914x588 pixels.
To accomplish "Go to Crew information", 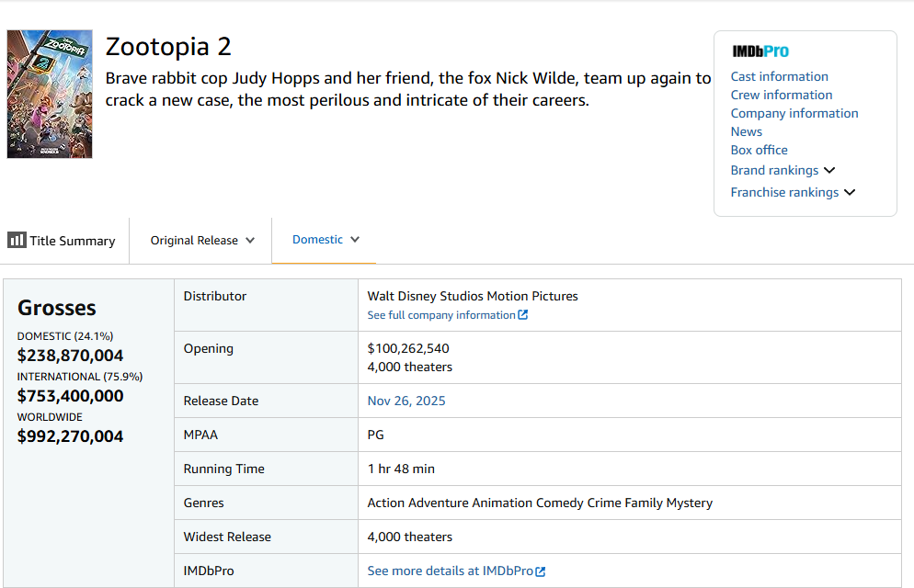I will pyautogui.click(x=781, y=95).
